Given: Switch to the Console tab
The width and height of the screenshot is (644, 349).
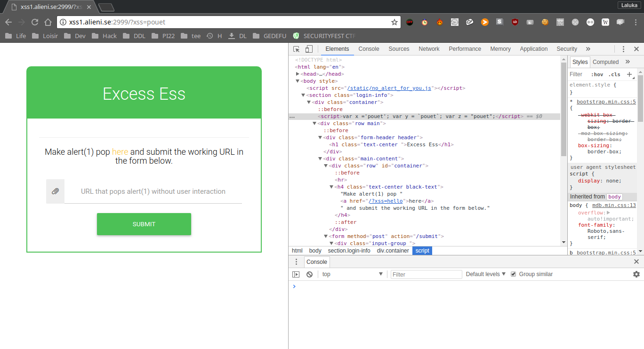Looking at the screenshot, I should [x=369, y=49].
